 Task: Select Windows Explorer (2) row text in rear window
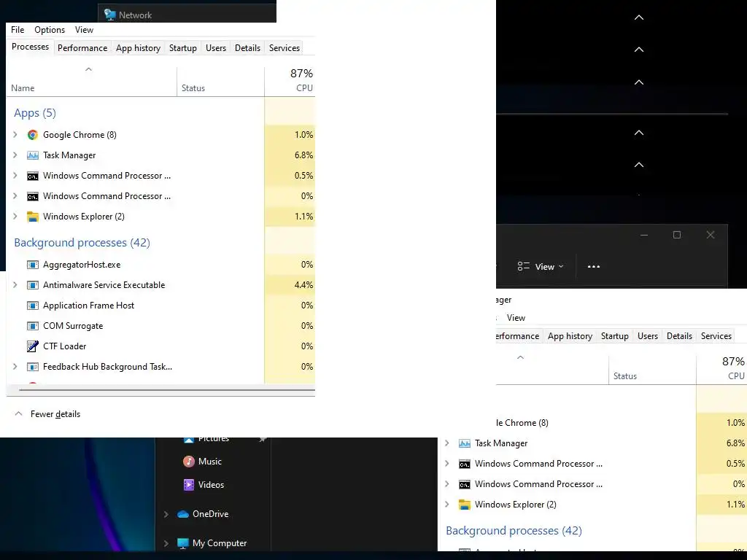tap(516, 505)
